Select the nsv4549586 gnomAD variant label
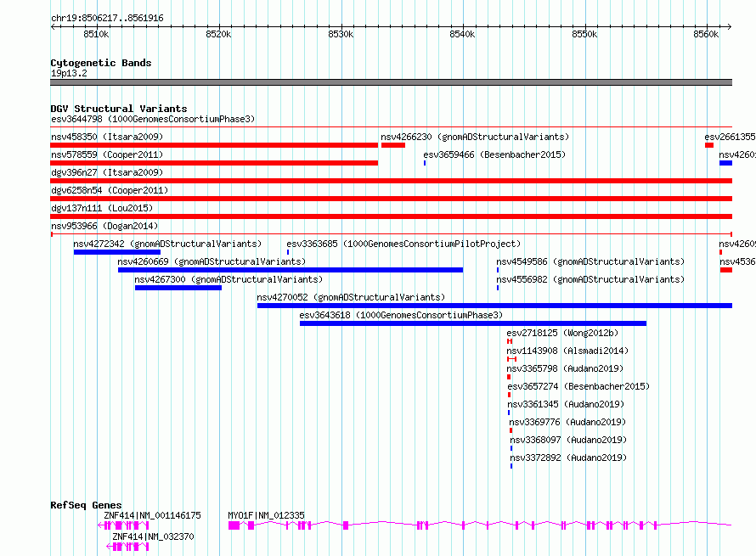The height and width of the screenshot is (556, 756). click(x=590, y=261)
